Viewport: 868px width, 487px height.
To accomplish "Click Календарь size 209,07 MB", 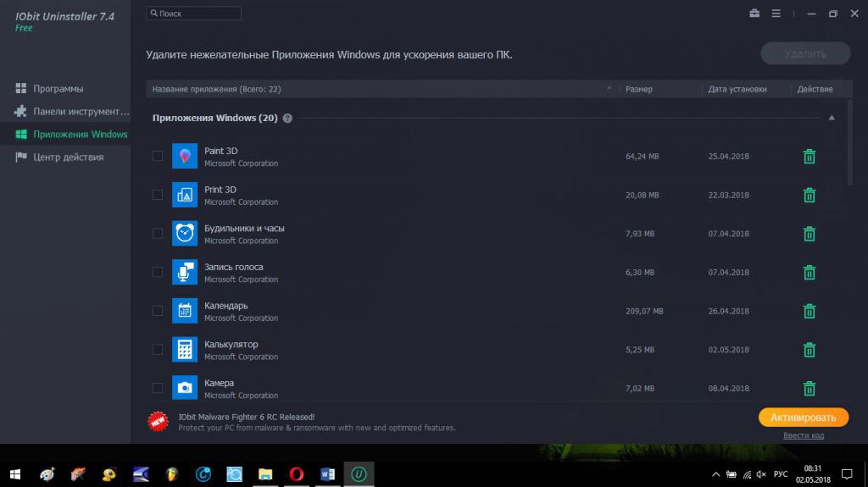I will coord(644,312).
